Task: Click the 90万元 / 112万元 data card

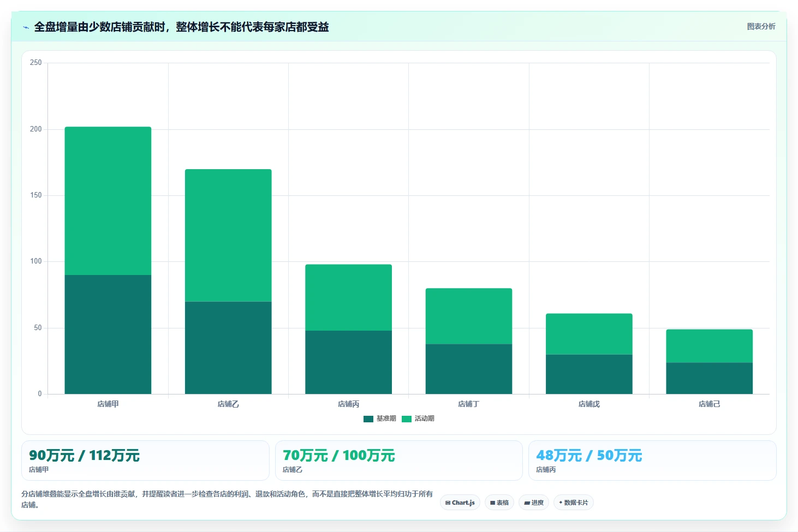Action: pyautogui.click(x=145, y=461)
